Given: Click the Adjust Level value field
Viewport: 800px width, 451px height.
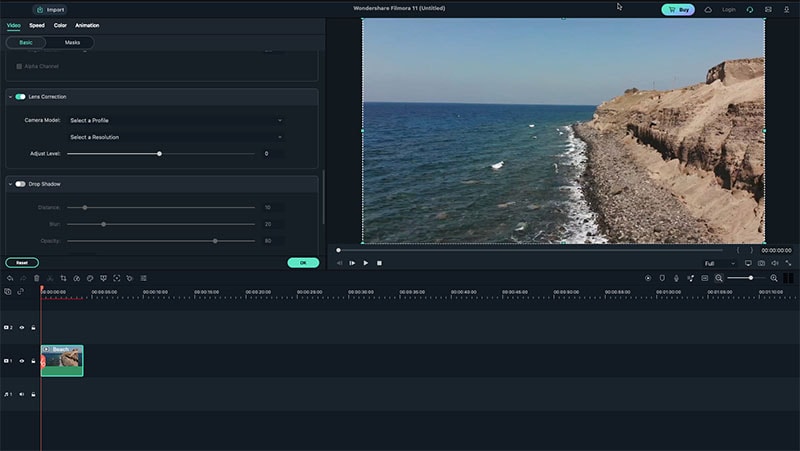Looking at the screenshot, I should pos(273,154).
